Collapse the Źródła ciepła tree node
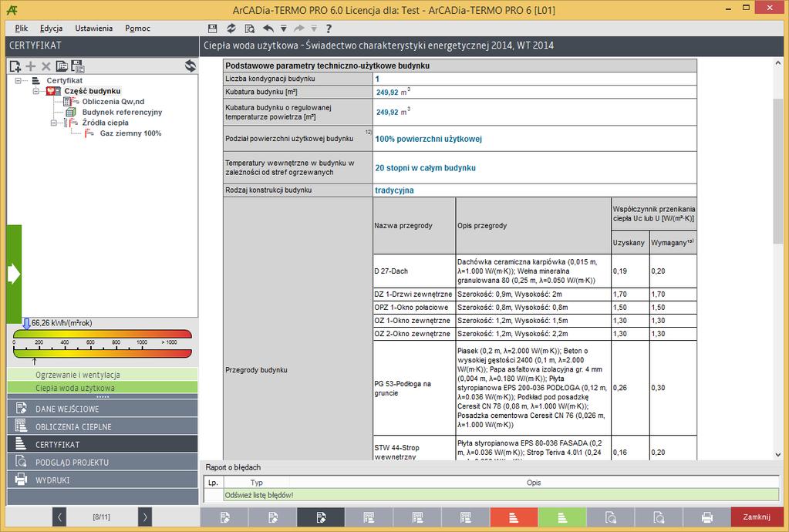This screenshot has width=789, height=532. pos(54,123)
